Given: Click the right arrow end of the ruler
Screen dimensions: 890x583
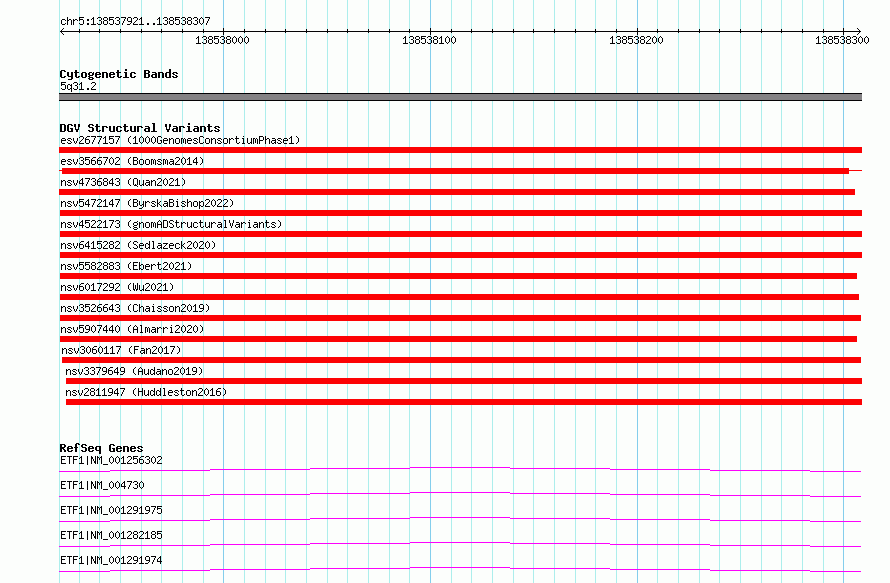Looking at the screenshot, I should [x=859, y=31].
